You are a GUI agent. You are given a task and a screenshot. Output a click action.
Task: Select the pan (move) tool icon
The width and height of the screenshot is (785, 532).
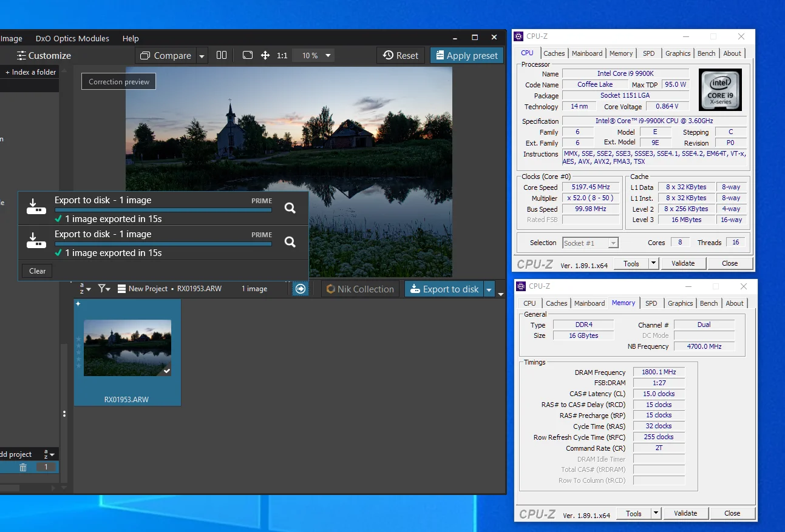tap(265, 55)
